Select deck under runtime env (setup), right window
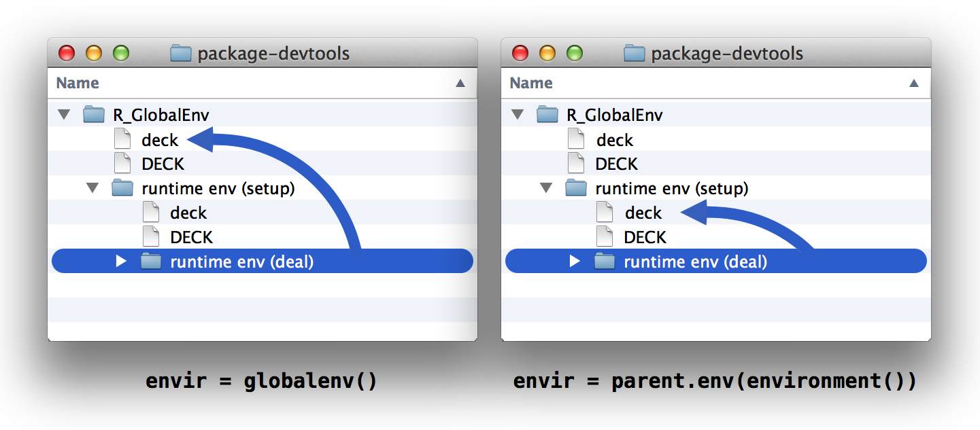 pos(643,213)
